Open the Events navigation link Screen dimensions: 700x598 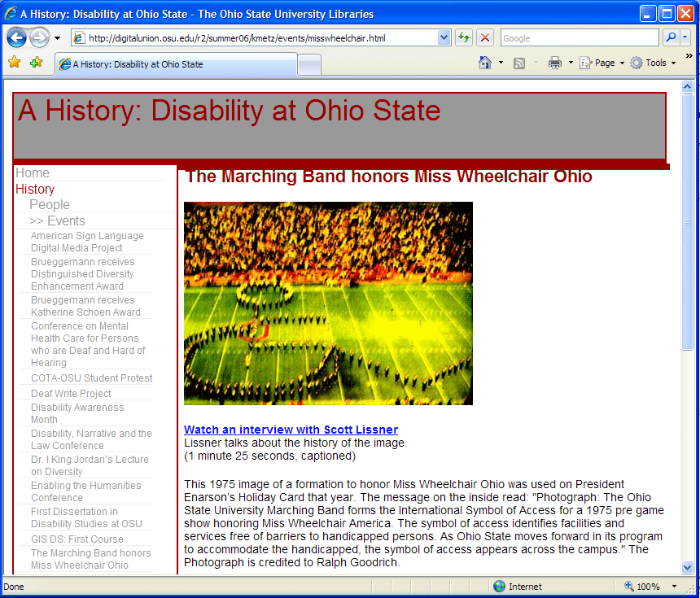57,221
